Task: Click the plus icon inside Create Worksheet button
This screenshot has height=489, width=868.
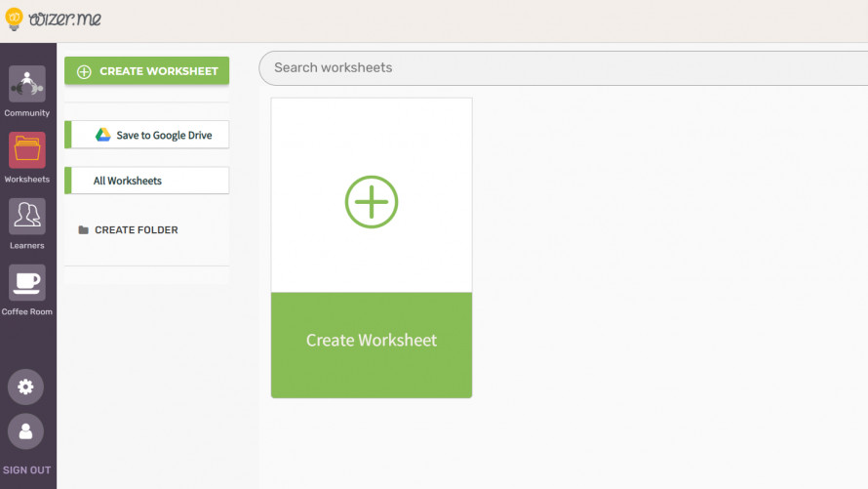Action: [x=84, y=71]
